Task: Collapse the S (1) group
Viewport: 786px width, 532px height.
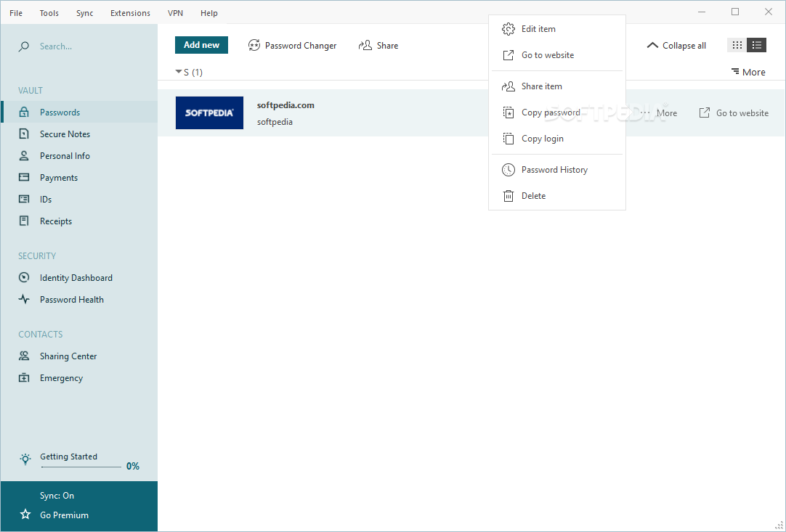Action: pyautogui.click(x=178, y=72)
